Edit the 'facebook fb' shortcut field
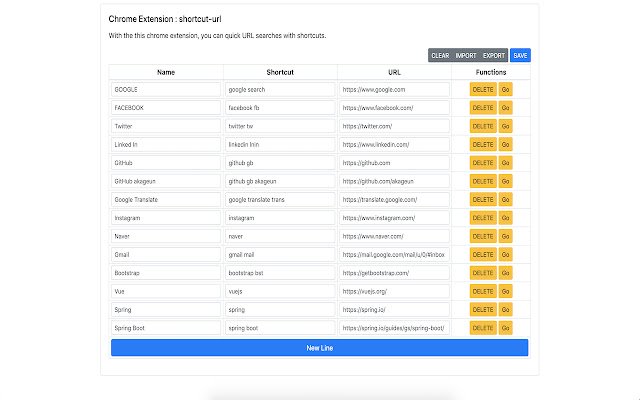Image resolution: width=640 pixels, height=400 pixels. click(x=280, y=108)
